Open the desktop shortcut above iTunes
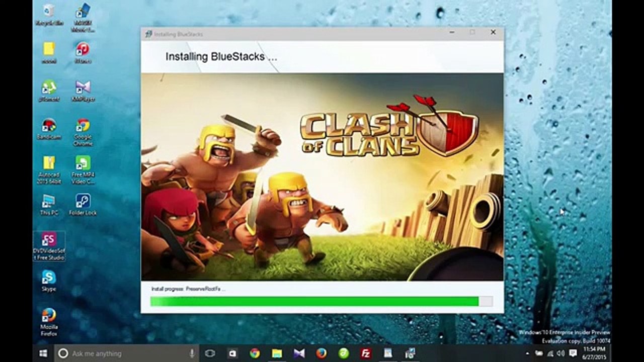 [83, 18]
